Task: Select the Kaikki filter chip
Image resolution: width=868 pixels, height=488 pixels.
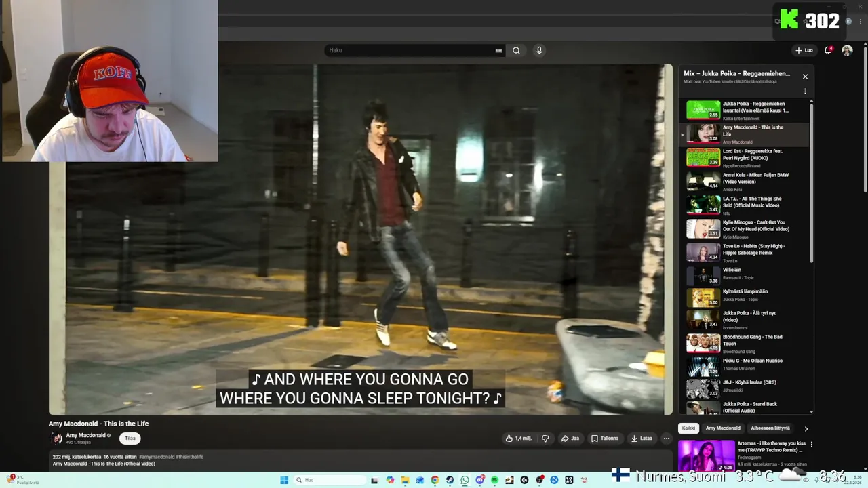Action: 688,428
